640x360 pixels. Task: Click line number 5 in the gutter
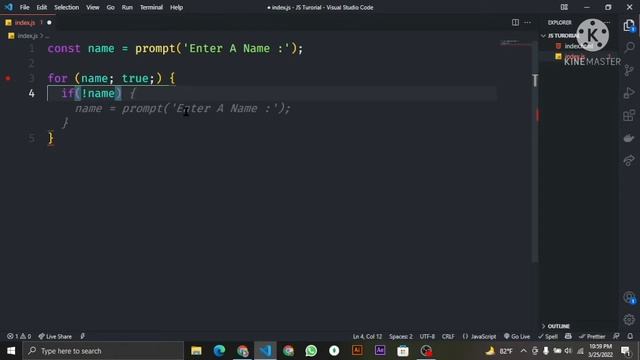(x=31, y=138)
